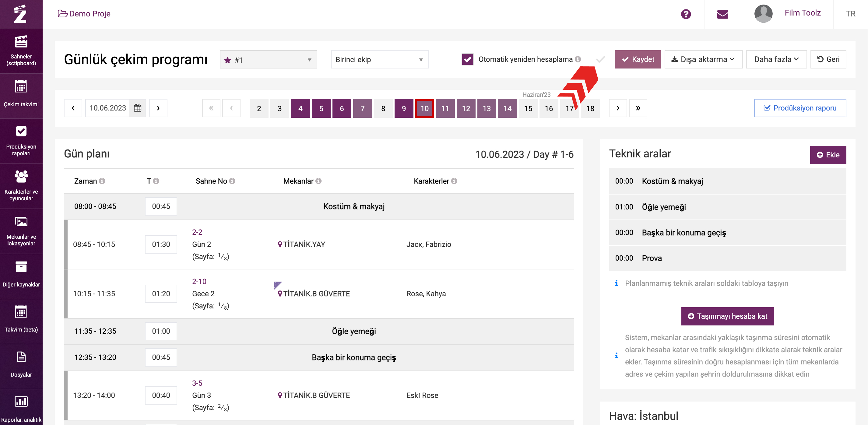Open Prodüksiyon raporu

click(x=800, y=108)
